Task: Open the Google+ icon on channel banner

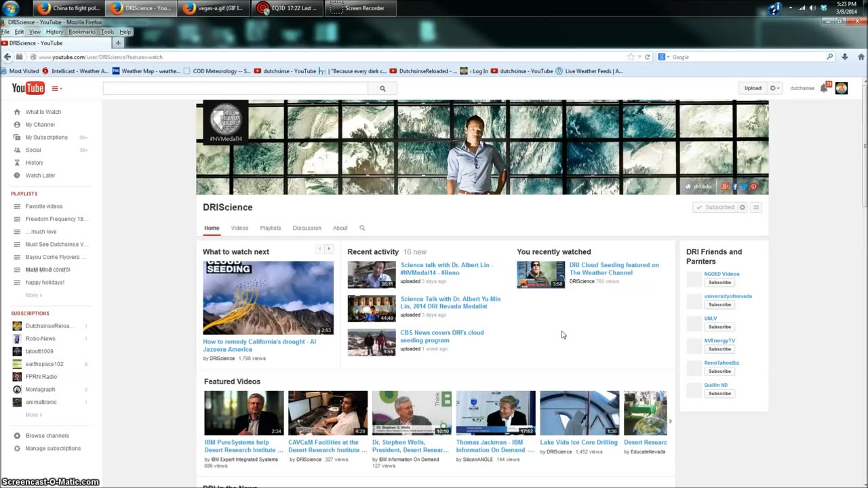Action: [x=725, y=186]
